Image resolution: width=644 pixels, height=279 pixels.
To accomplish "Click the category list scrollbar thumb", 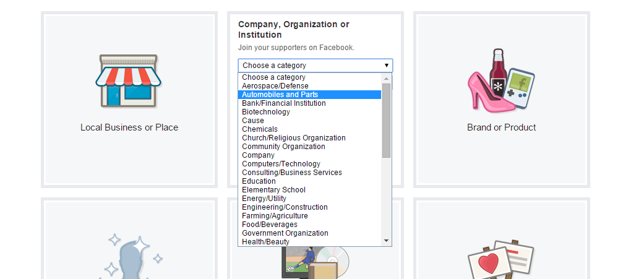I will [x=386, y=120].
